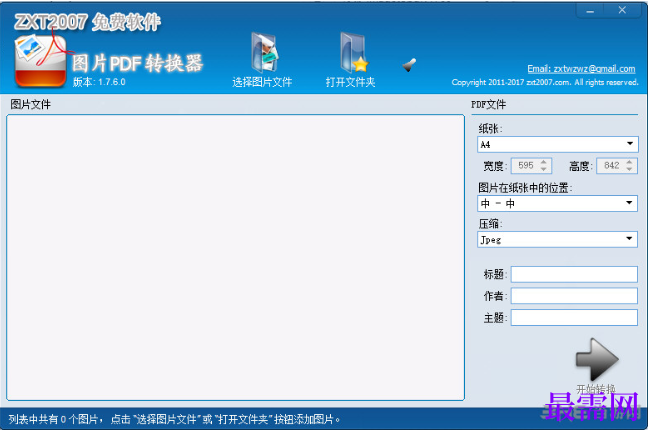Click the small broom clear-list icon
This screenshot has height=438, width=657.
pyautogui.click(x=409, y=65)
